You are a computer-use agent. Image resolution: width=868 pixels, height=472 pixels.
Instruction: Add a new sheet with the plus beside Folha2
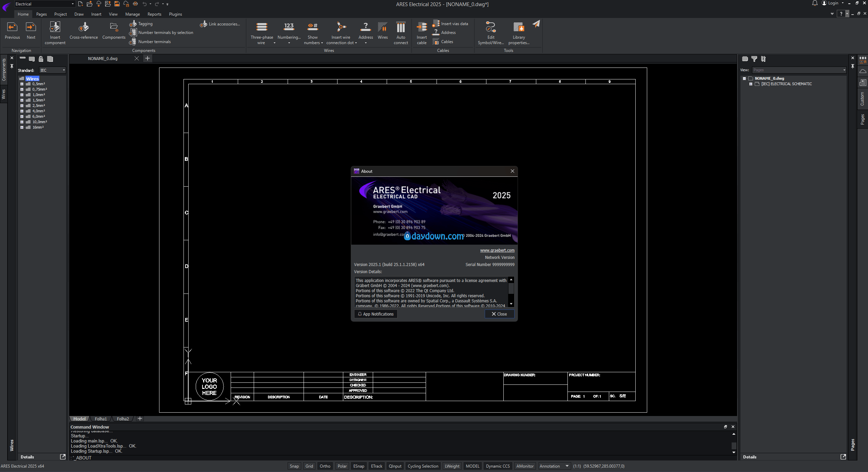(x=140, y=418)
